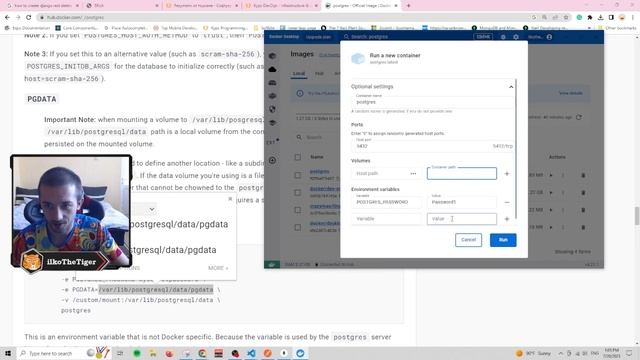Image resolution: width=640 pixels, height=360 pixels.
Task: Focus the Container path field
Action: click(x=462, y=173)
